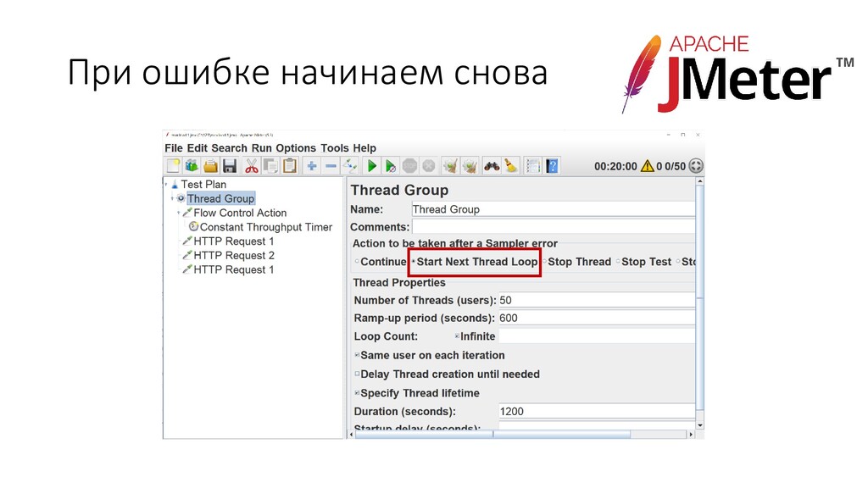
Task: Open the Options menu
Action: (296, 147)
